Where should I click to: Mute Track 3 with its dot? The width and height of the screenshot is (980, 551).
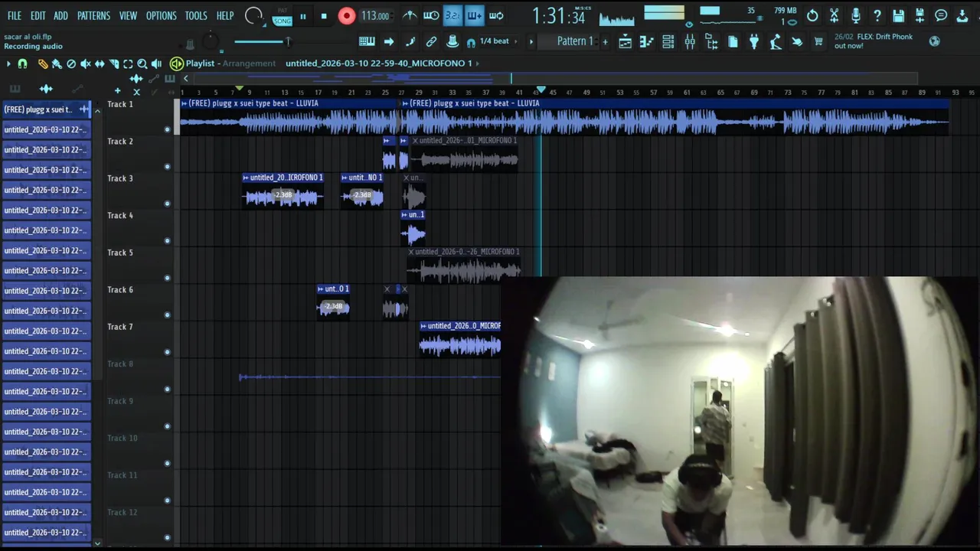pos(167,204)
